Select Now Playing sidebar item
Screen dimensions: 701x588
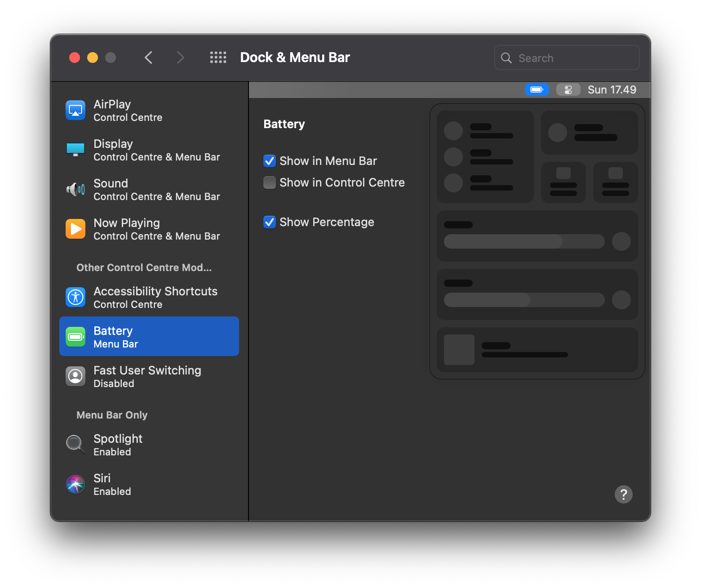149,229
